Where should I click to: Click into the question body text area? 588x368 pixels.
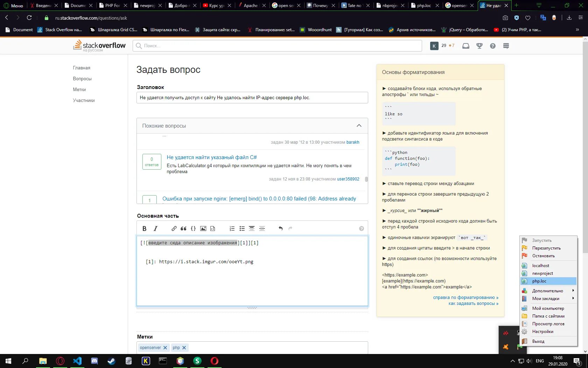coord(252,271)
